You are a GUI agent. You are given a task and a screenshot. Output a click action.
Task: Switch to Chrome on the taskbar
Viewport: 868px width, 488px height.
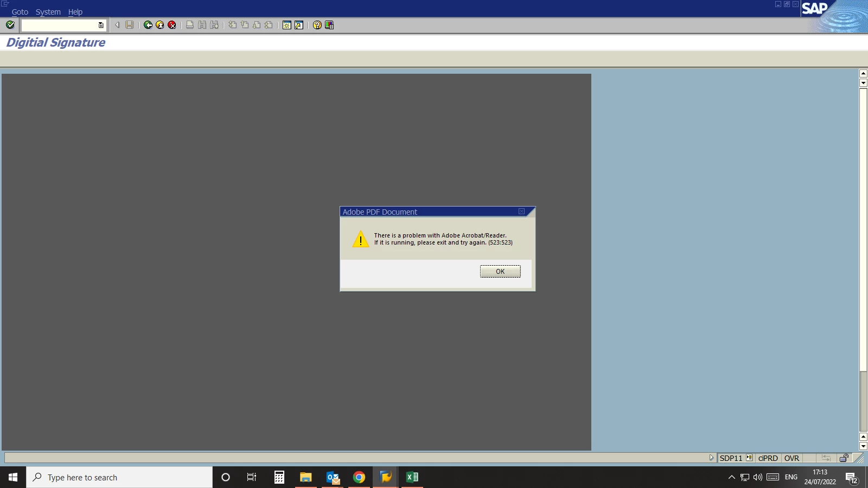click(359, 477)
